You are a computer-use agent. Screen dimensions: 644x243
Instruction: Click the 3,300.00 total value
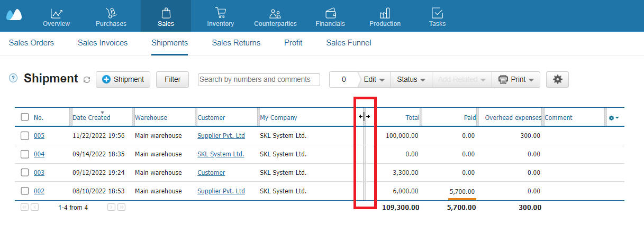pyautogui.click(x=406, y=173)
